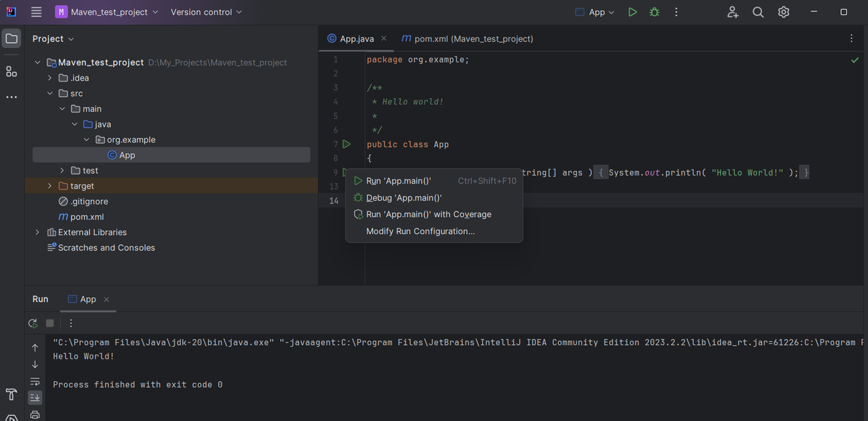
Task: Jump up the stack trace arrow
Action: coord(35,348)
